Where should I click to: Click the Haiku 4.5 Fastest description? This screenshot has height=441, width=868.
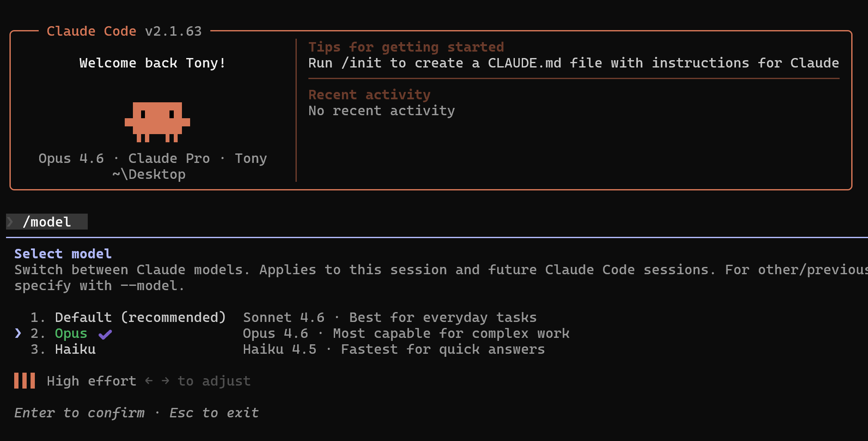click(394, 349)
